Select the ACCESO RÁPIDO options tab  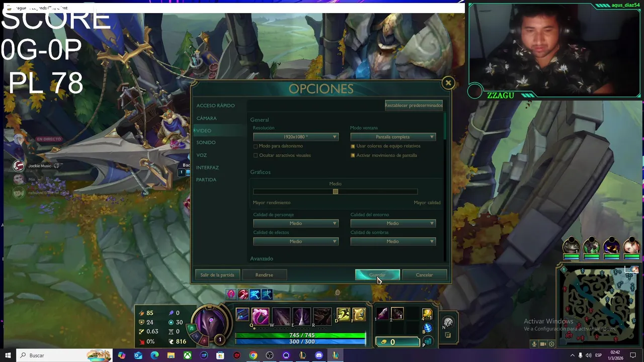click(x=215, y=106)
